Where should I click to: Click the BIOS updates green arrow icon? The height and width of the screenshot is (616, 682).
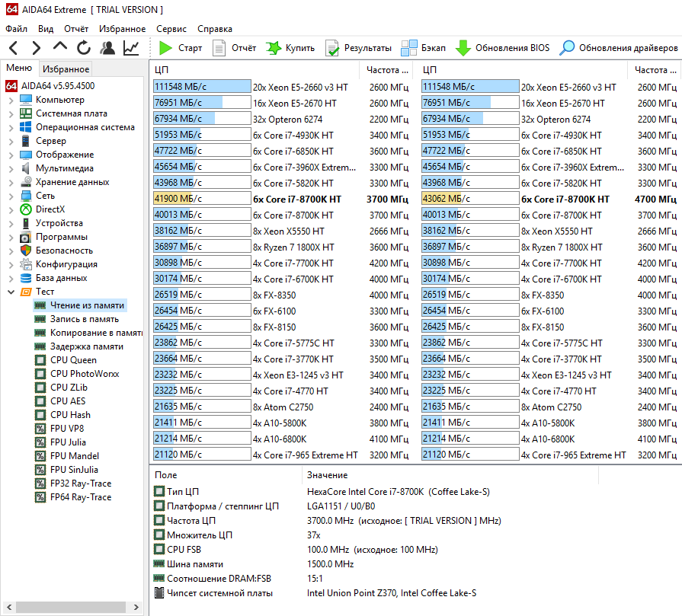[463, 48]
